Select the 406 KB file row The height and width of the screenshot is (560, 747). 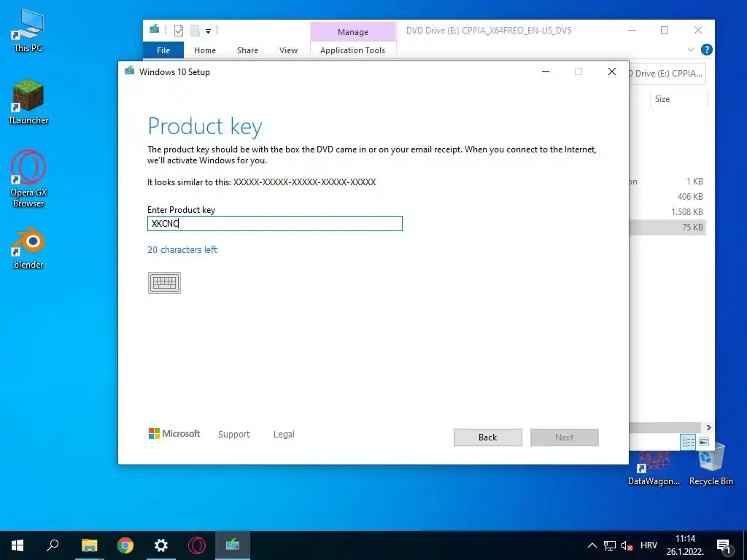(x=667, y=197)
